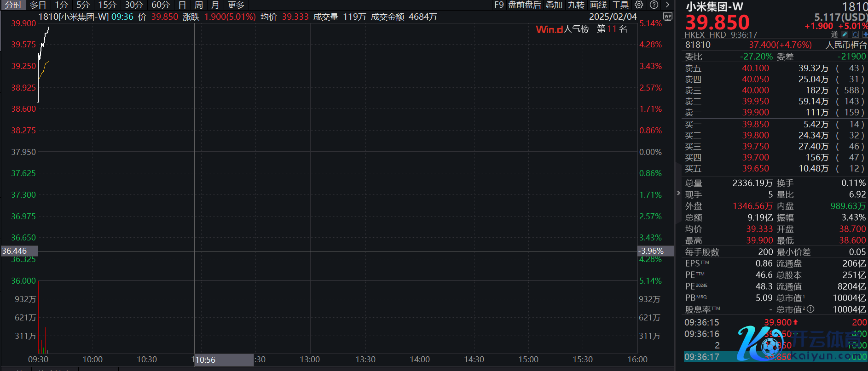Screen dimensions: 868x371
Task: Select the 5分 interval tab
Action: coord(83,5)
